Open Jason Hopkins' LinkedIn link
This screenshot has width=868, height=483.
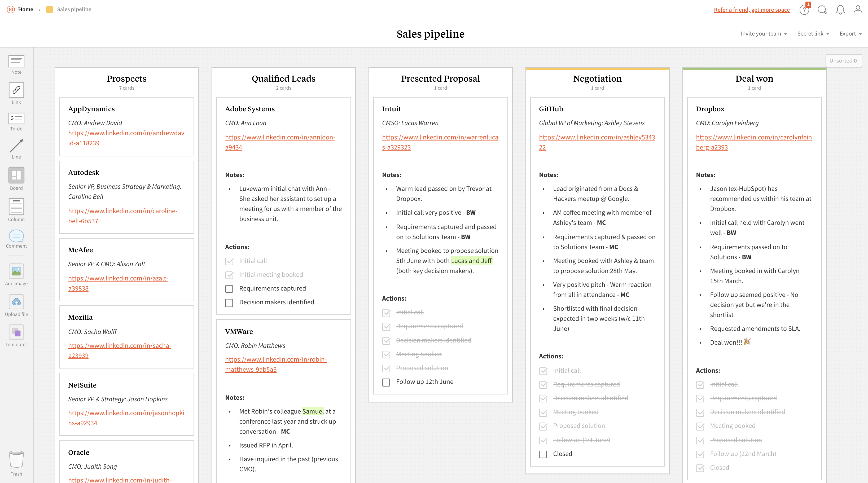click(x=126, y=418)
